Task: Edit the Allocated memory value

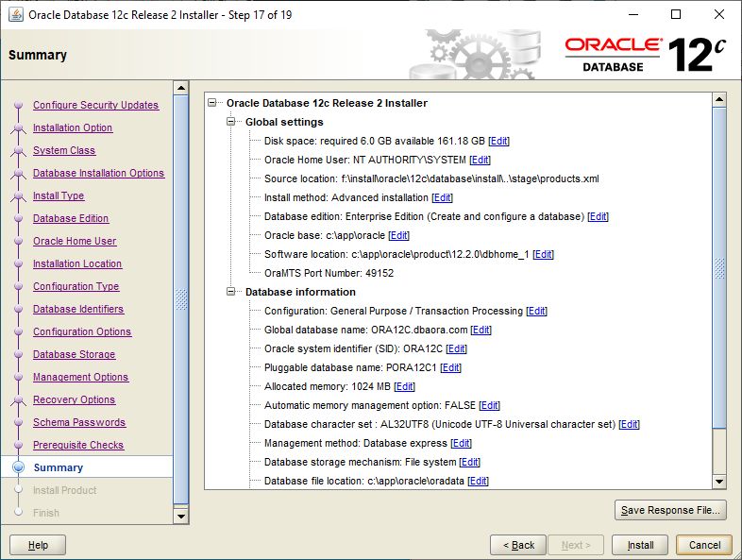Action: click(404, 387)
